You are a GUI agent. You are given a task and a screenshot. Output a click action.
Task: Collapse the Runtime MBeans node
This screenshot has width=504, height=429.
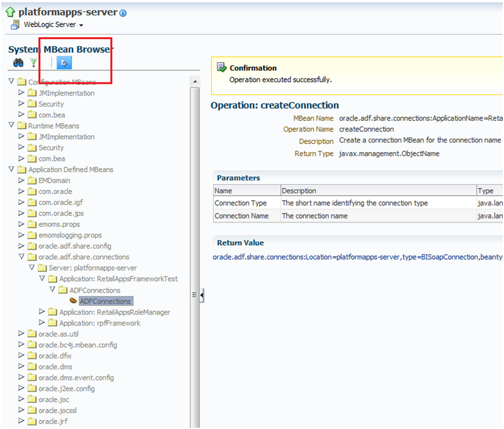[x=12, y=125]
